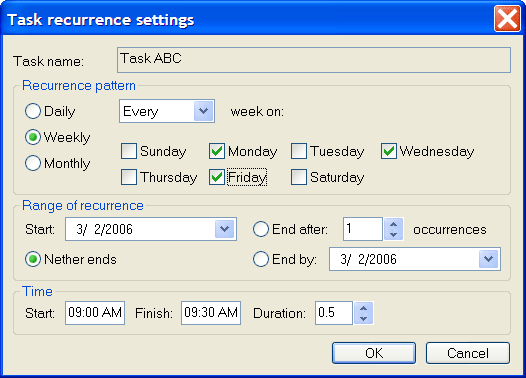526x378 pixels.
Task: Uncheck the Wednesday checkbox
Action: (x=389, y=151)
